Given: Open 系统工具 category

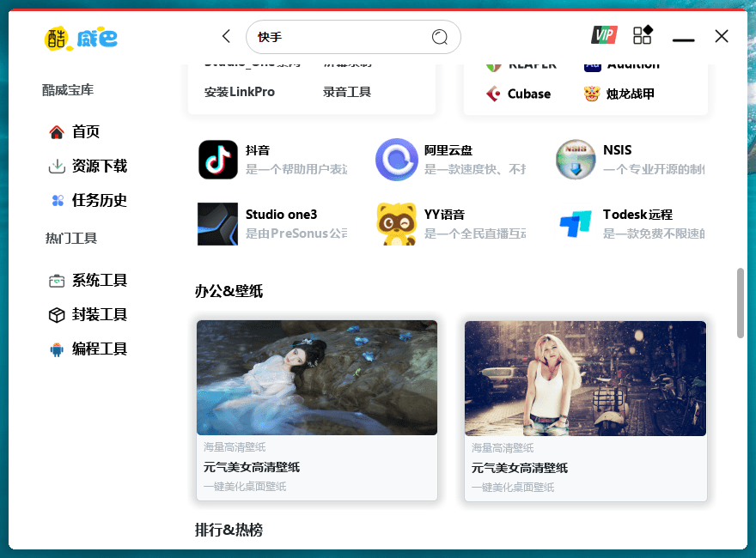Looking at the screenshot, I should (100, 281).
